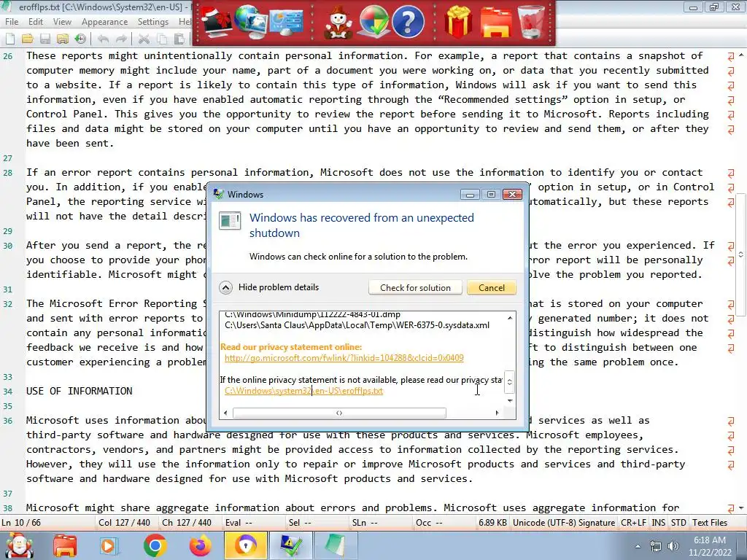
Task: Open the Appearance menu
Action: [104, 22]
